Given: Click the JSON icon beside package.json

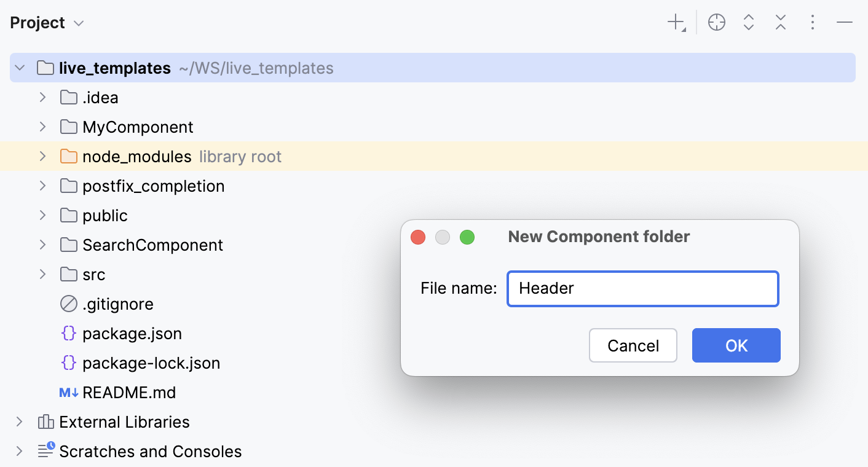Looking at the screenshot, I should [68, 333].
